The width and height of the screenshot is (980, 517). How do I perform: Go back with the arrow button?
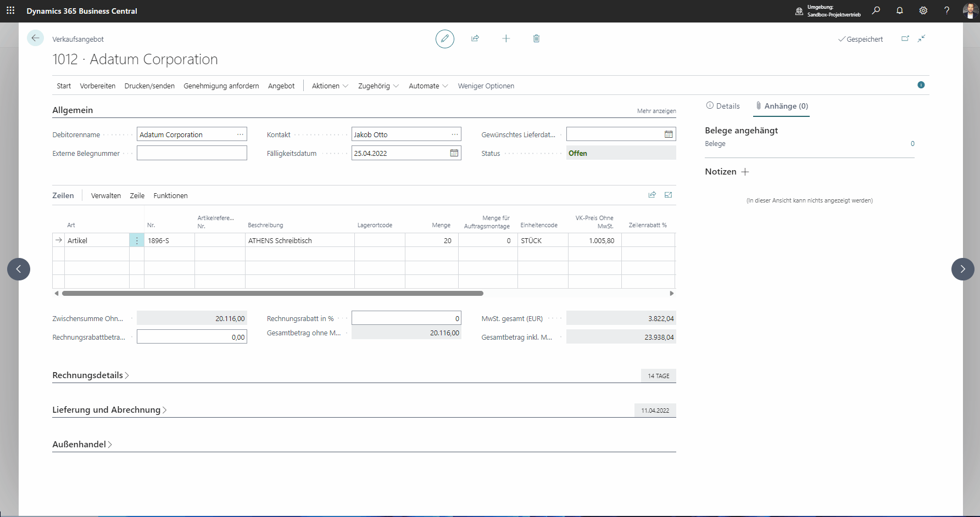click(35, 38)
